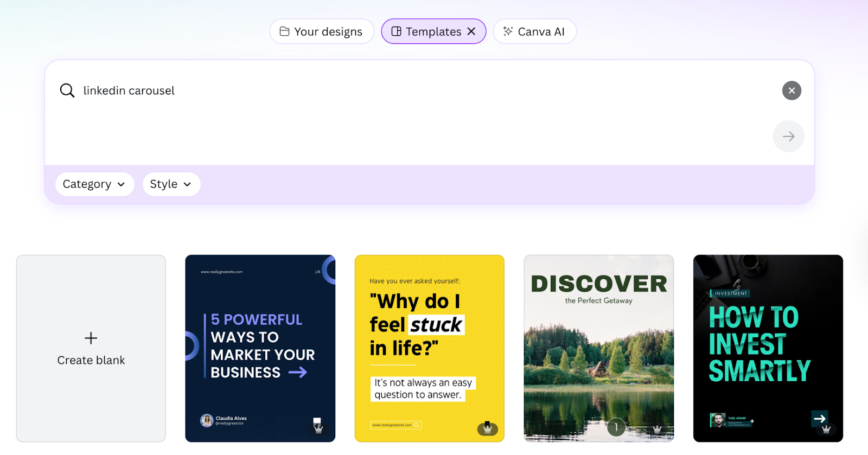Open the yellow 'Why do I feel stuck' template

tap(430, 349)
